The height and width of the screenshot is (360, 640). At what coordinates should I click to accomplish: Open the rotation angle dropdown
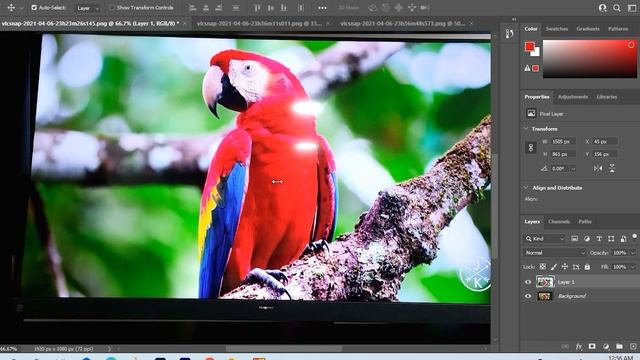[573, 169]
